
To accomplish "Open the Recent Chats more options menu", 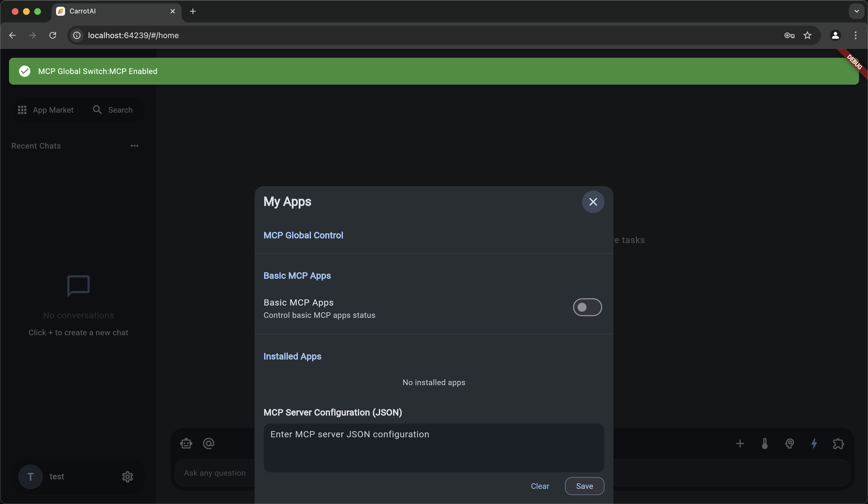I will (x=134, y=146).
